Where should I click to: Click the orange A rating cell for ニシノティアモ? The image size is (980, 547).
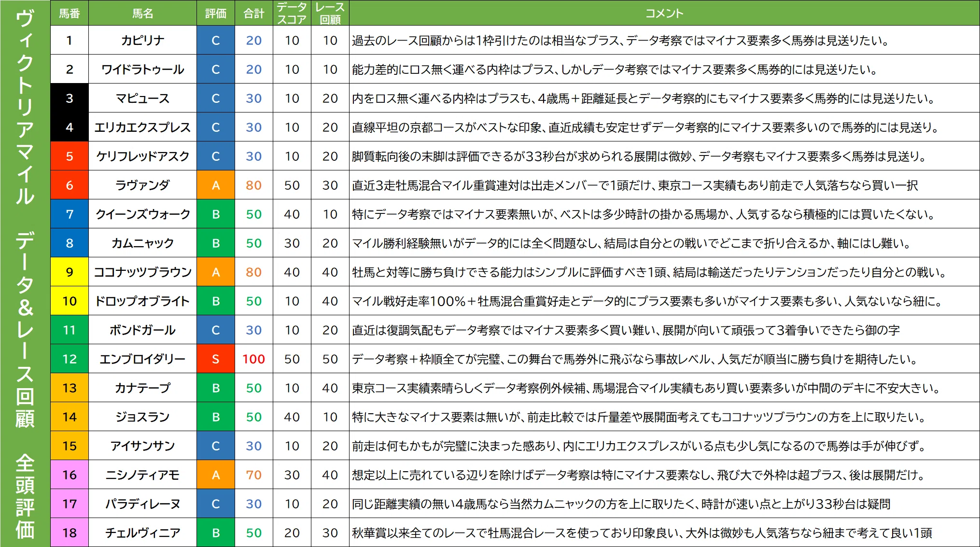click(x=216, y=475)
